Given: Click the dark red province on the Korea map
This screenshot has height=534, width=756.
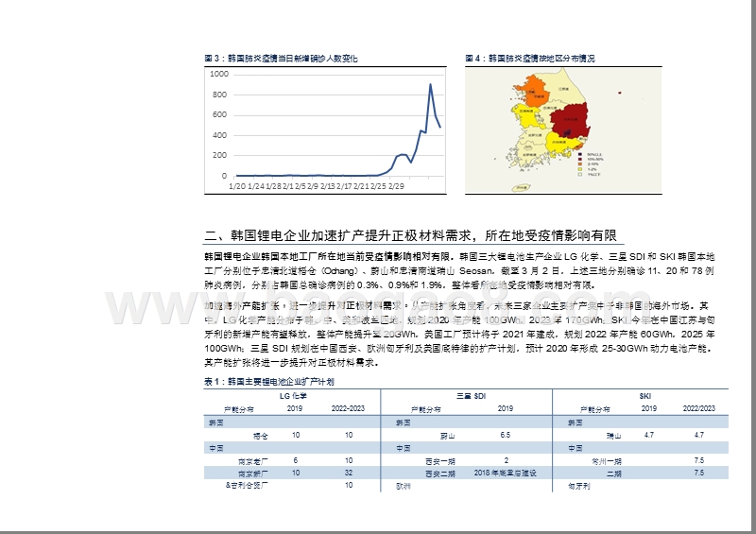Looking at the screenshot, I should [571, 121].
